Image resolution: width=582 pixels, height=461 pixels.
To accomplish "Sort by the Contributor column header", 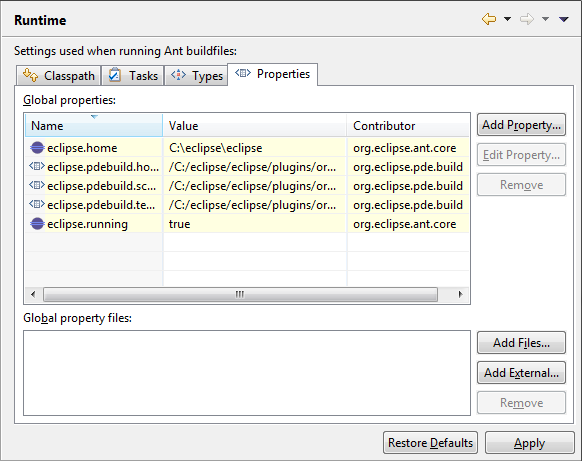I will tap(408, 125).
